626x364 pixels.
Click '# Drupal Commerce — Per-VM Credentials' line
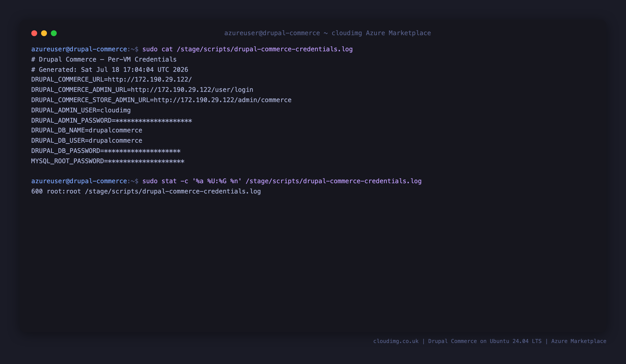(104, 60)
